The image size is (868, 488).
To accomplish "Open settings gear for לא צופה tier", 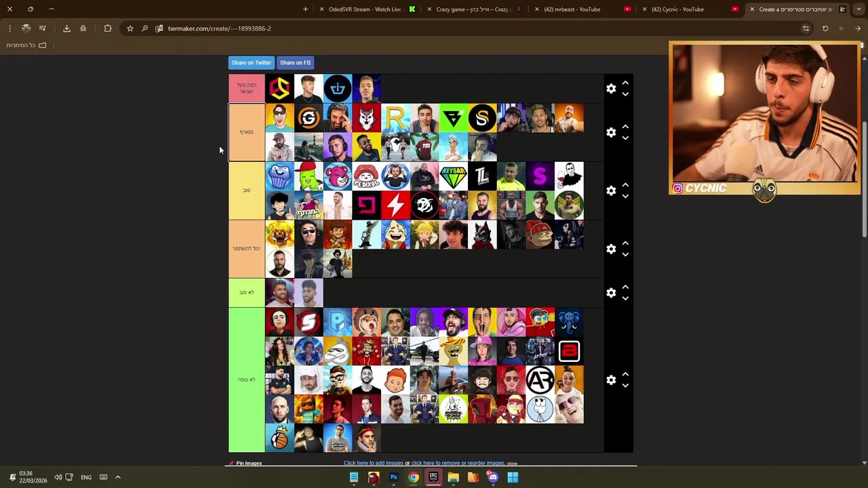I will (611, 380).
